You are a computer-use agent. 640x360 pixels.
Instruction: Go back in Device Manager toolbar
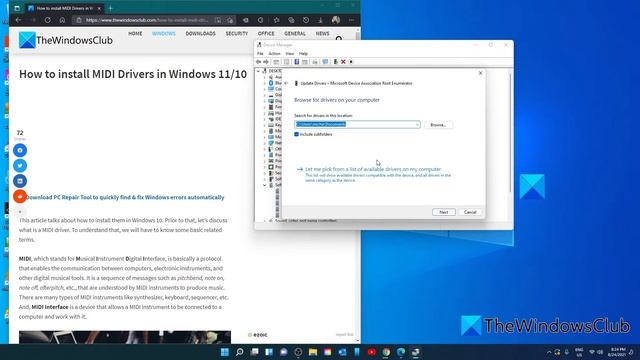coord(258,62)
